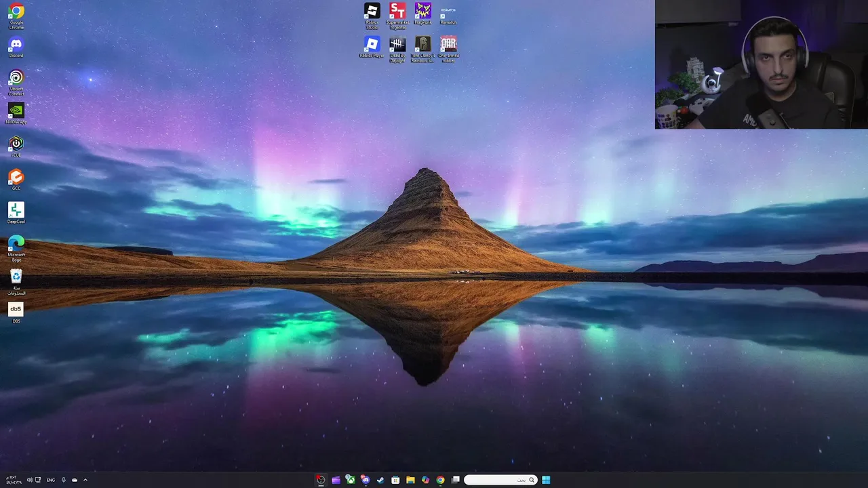868x488 pixels.
Task: Launch Microsoft Edge from the desktop
Action: (16, 249)
